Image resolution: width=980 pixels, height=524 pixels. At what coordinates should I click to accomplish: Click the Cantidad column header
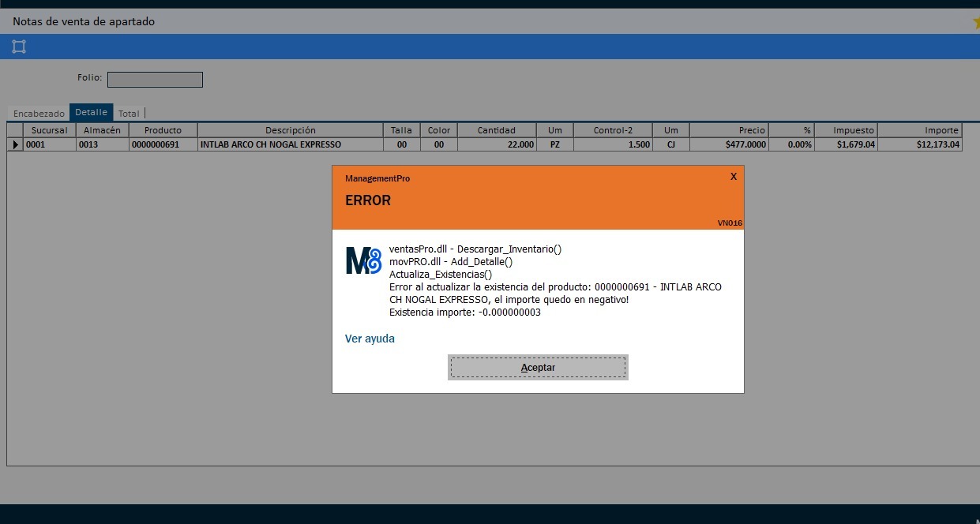click(496, 130)
